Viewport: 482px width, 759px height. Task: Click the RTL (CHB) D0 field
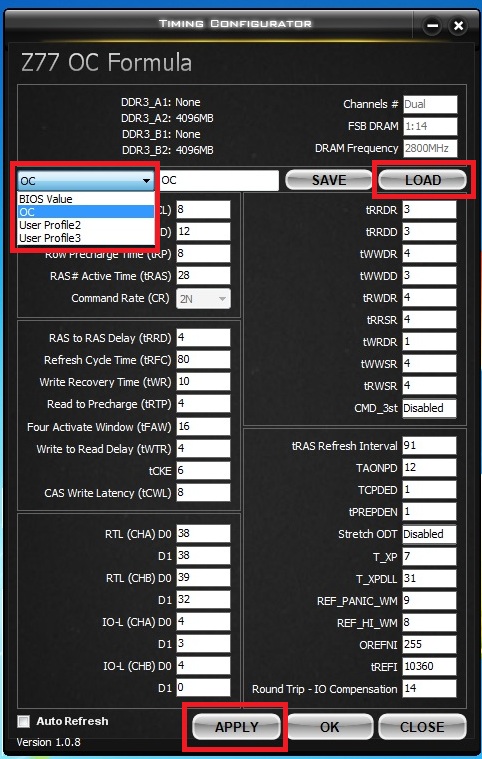tap(203, 577)
